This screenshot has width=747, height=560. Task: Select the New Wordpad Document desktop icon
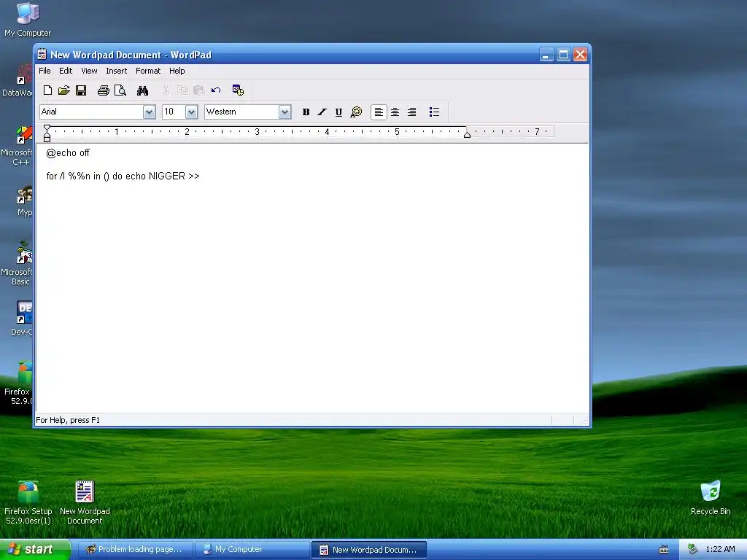coord(85,502)
